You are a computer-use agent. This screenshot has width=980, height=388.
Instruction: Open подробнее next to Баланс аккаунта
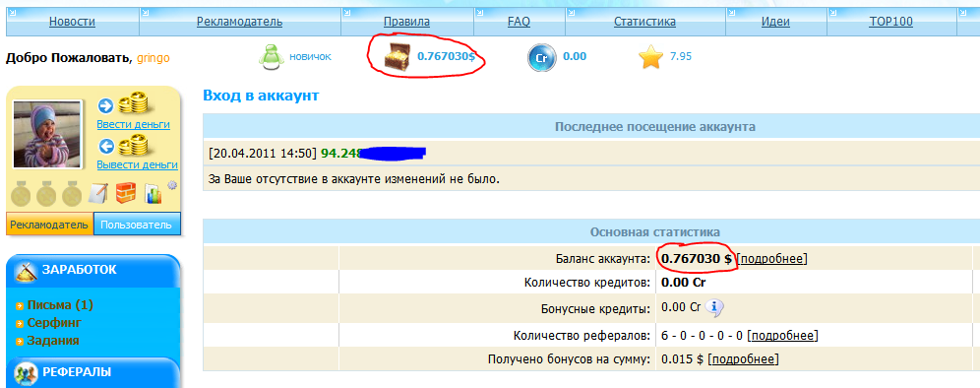[772, 259]
